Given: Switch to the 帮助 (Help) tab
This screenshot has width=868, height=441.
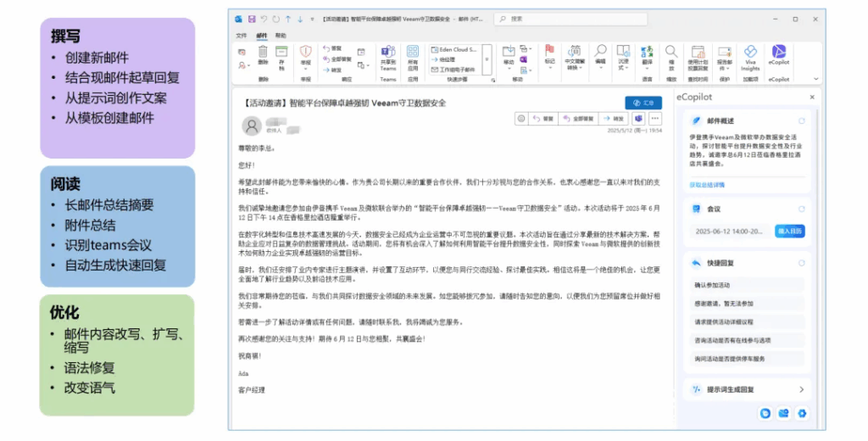Looking at the screenshot, I should pos(281,36).
